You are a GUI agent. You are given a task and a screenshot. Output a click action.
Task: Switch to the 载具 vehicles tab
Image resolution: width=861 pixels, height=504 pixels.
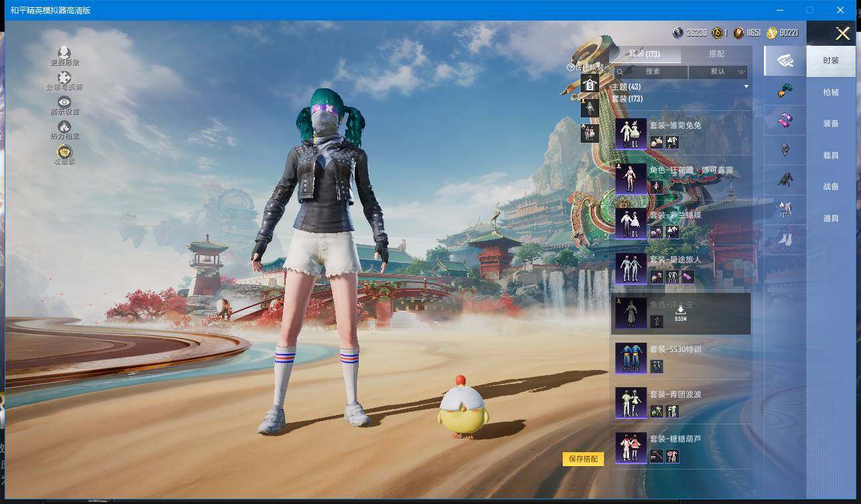pos(830,155)
